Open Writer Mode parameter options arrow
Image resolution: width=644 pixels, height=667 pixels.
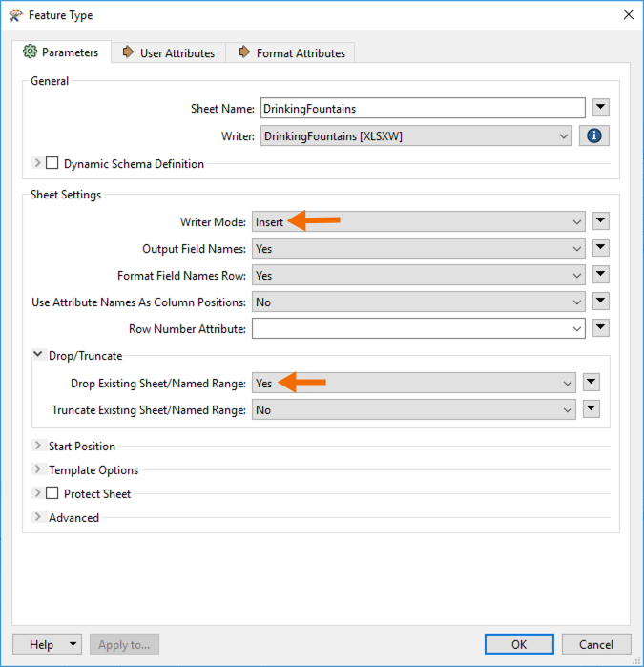tap(601, 220)
